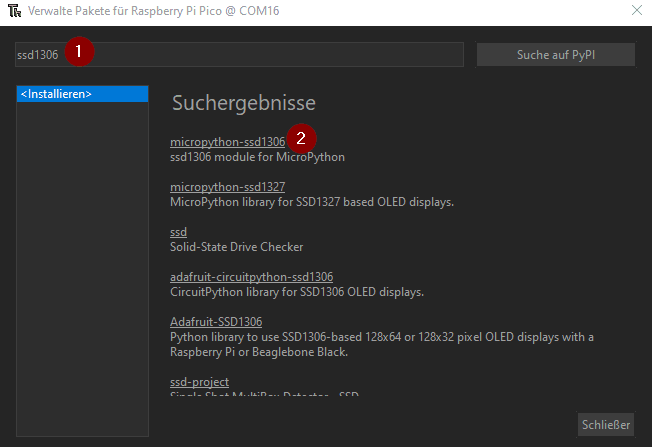Select '<Installieren>' in the package list
The width and height of the screenshot is (652, 447).
pos(82,94)
